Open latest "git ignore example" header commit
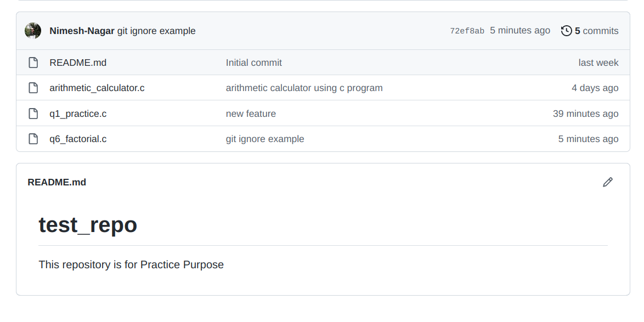Screen dimensions: 644x322 [x=156, y=31]
